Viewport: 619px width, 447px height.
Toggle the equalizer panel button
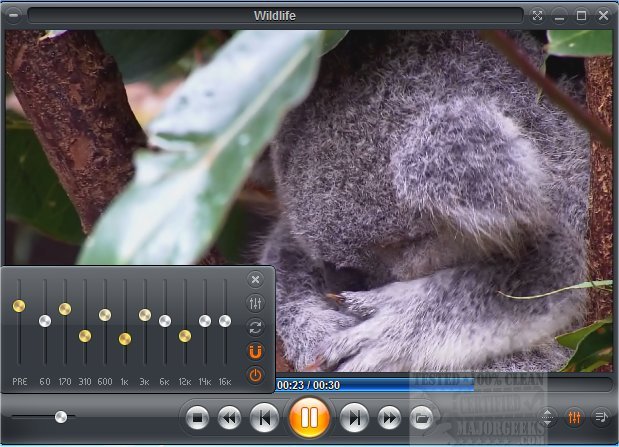[575, 417]
